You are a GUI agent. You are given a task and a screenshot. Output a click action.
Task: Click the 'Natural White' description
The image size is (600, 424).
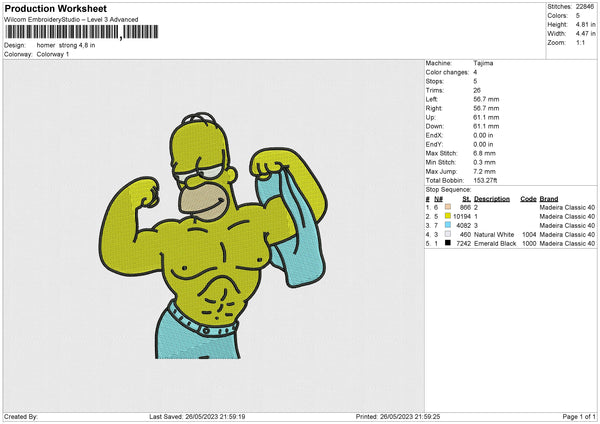pyautogui.click(x=494, y=235)
